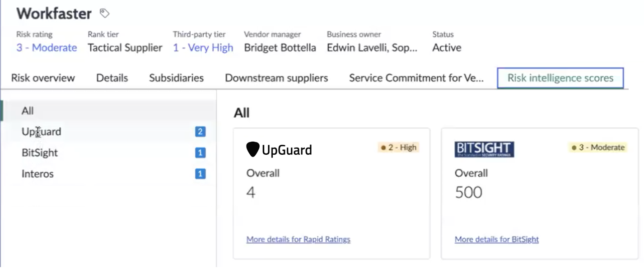Click the All heading above the cards
644x268 pixels.
tap(242, 113)
